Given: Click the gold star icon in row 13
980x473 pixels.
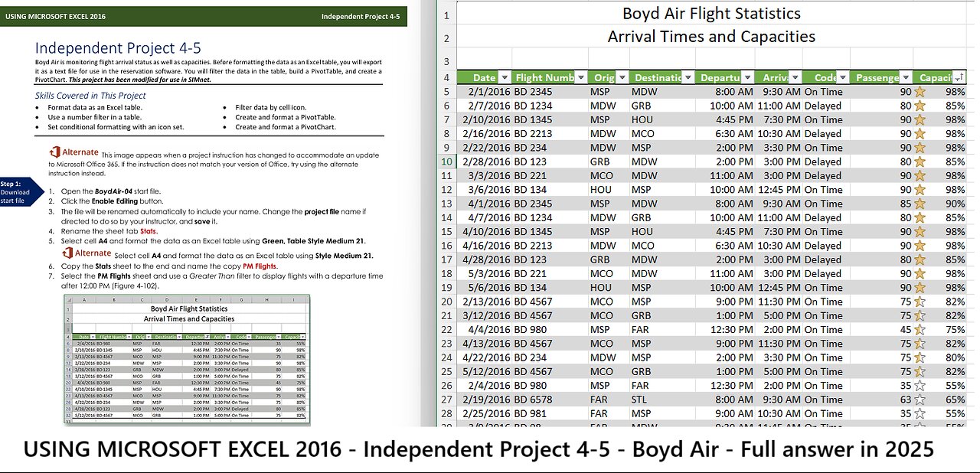Looking at the screenshot, I should coord(920,204).
